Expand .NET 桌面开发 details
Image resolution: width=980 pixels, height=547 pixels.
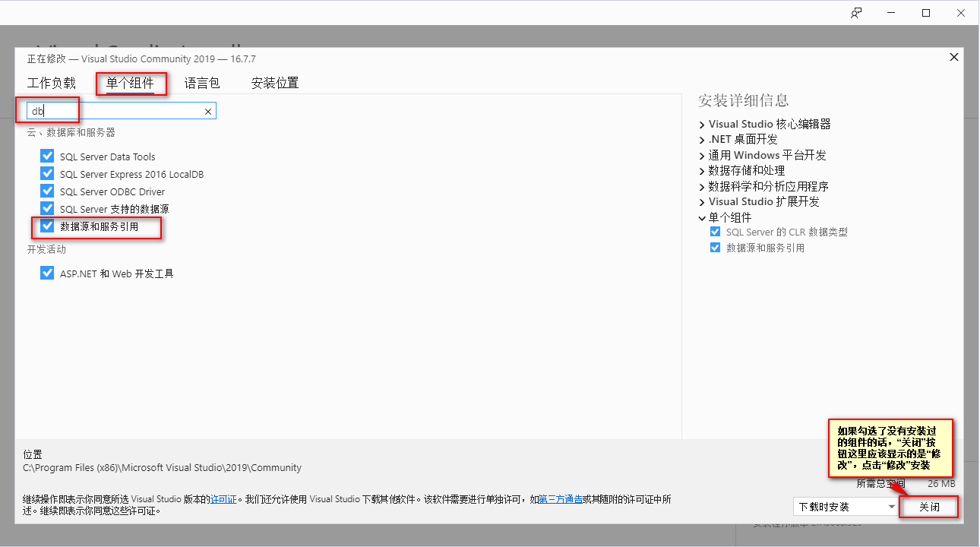click(x=702, y=140)
